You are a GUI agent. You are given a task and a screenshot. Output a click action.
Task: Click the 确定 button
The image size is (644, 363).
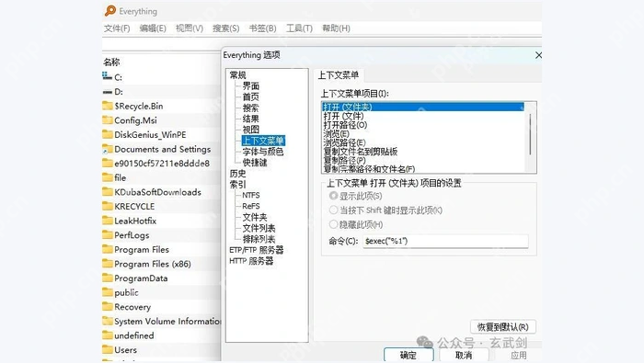coord(408,355)
